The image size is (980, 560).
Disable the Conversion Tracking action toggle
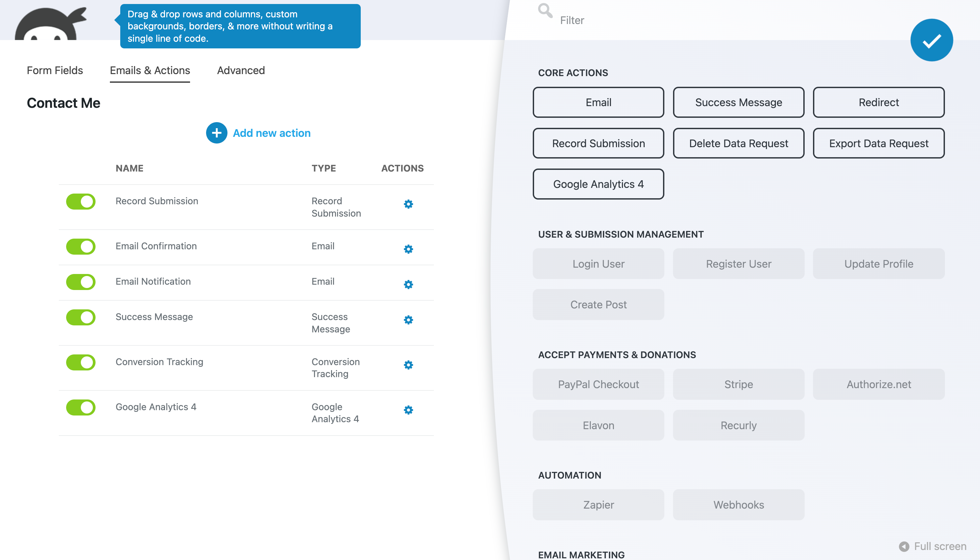coord(81,362)
